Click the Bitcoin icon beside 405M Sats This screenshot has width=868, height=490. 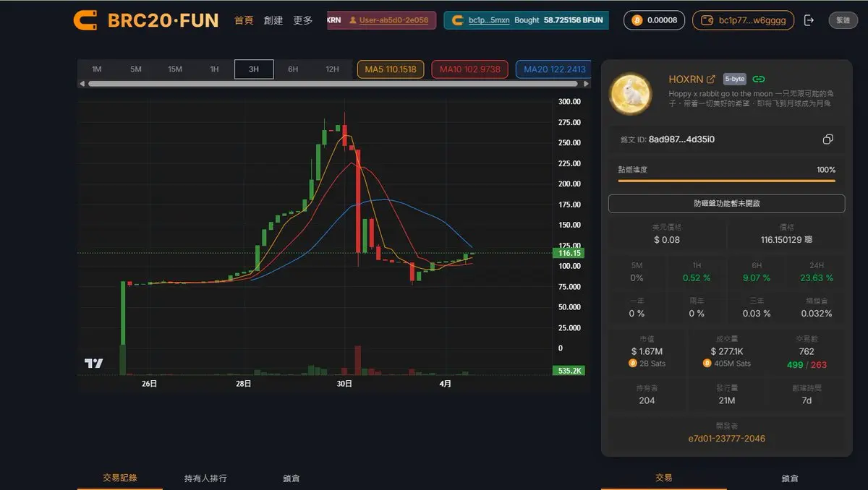[x=707, y=364]
